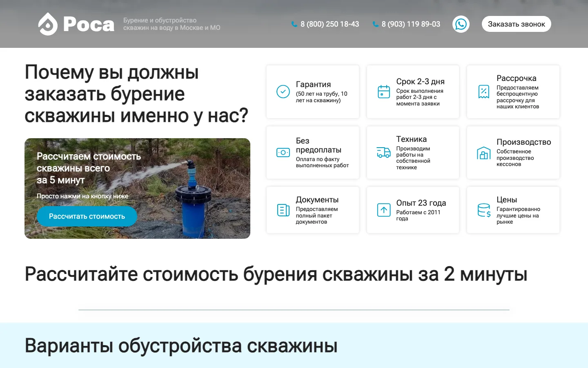This screenshot has height=368, width=588.
Task: Click the Опыт 23 года title
Action: [x=421, y=203]
